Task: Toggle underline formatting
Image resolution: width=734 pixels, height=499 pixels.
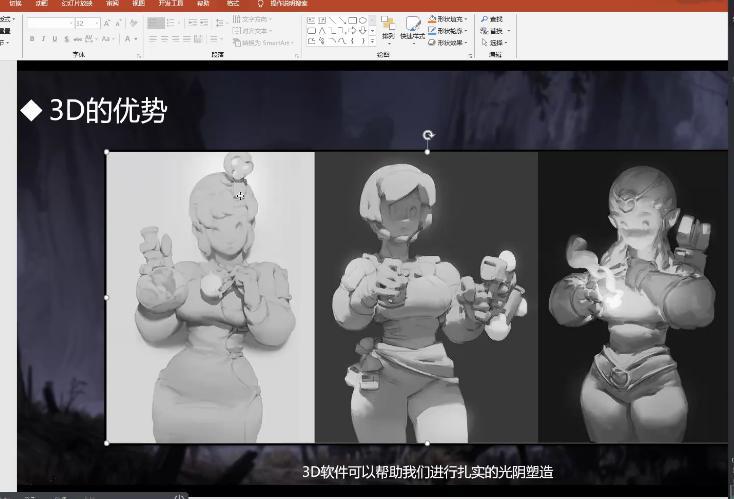Action: [x=55, y=39]
